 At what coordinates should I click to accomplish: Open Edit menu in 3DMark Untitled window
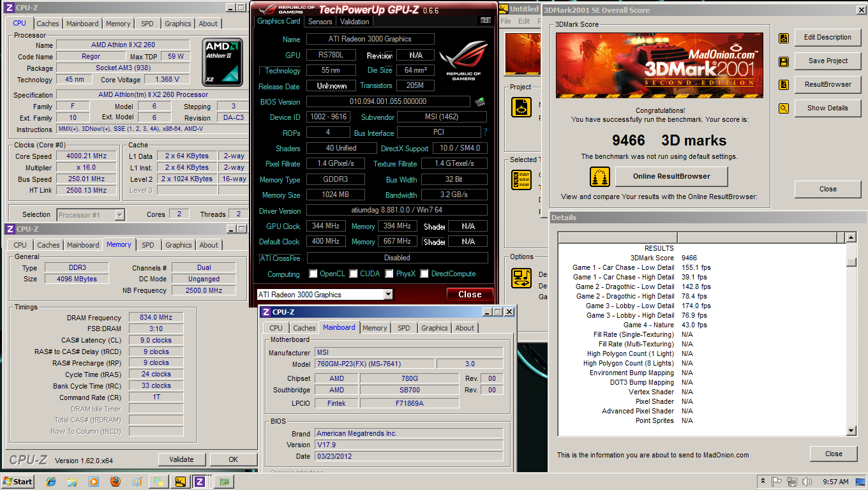click(x=524, y=21)
